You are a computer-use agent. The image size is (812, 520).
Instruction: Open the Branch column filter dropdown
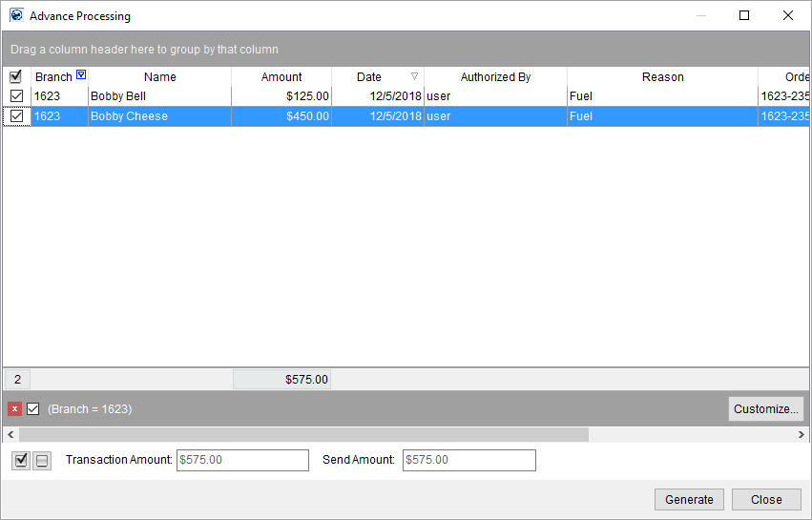tap(81, 75)
